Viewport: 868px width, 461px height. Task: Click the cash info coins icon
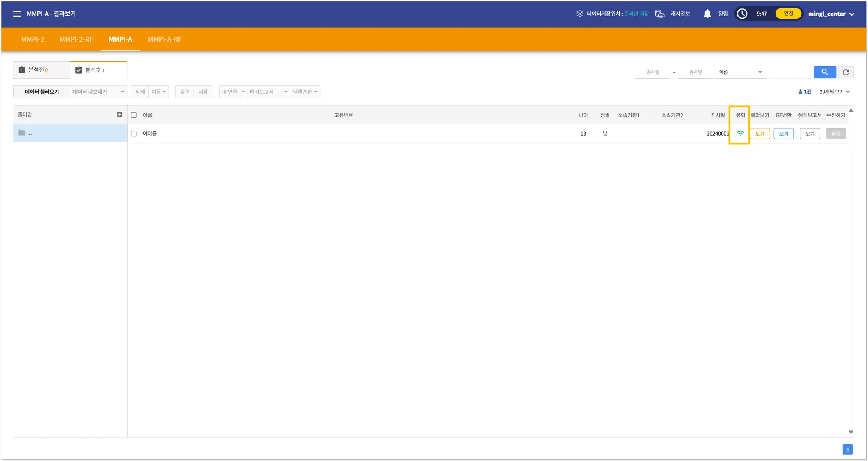point(659,14)
